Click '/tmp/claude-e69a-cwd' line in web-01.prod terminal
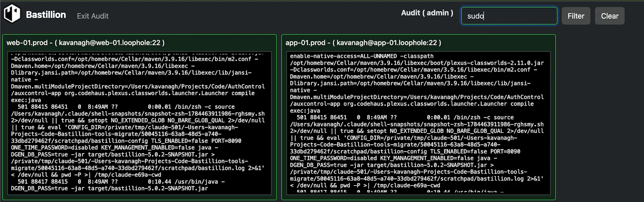 click(86, 175)
